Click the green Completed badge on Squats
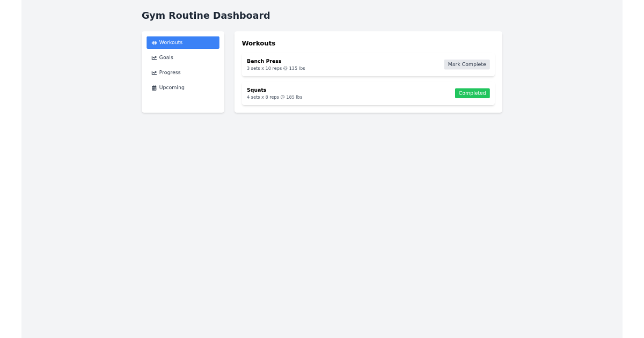 472,93
